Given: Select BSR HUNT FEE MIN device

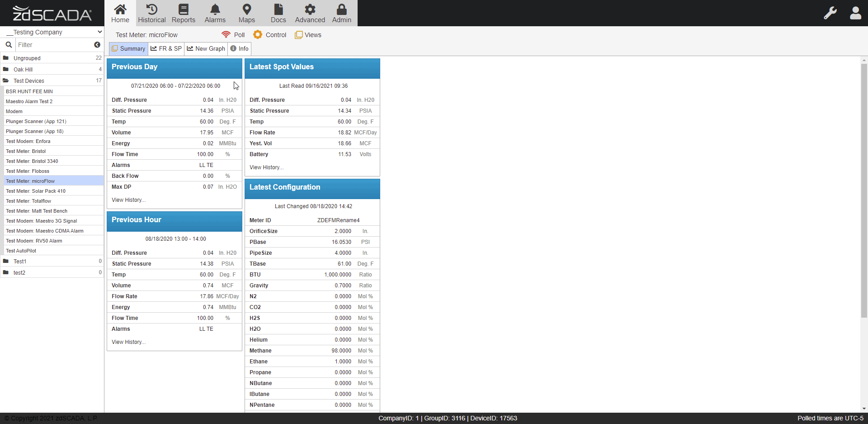Looking at the screenshot, I should coord(54,91).
